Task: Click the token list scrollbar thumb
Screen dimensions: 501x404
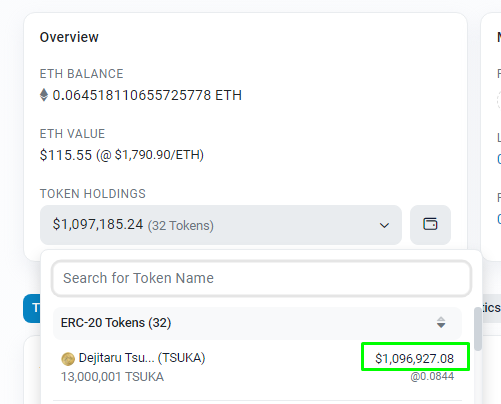Action: 478,329
